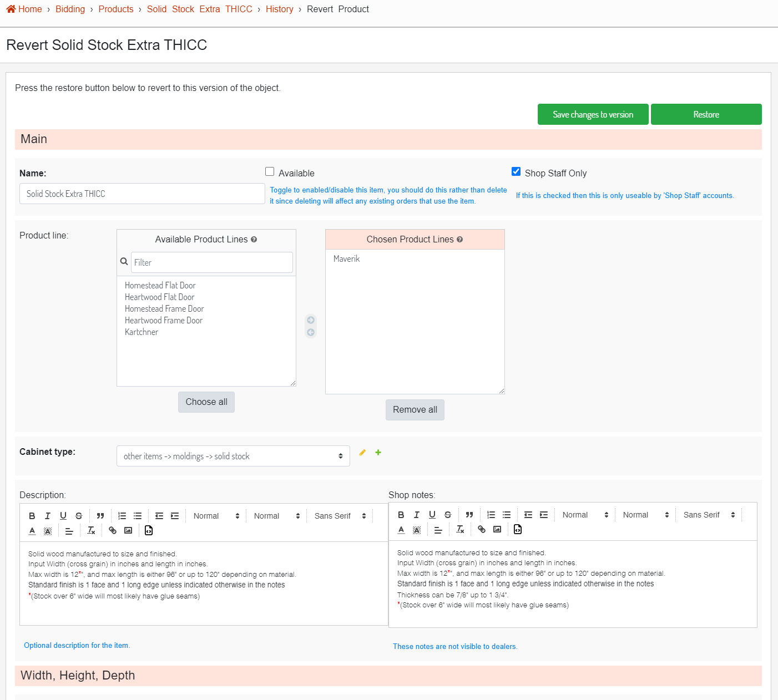Screen dimensions: 778x700
Task: Click the right arrow to move product line
Action: click(x=311, y=320)
